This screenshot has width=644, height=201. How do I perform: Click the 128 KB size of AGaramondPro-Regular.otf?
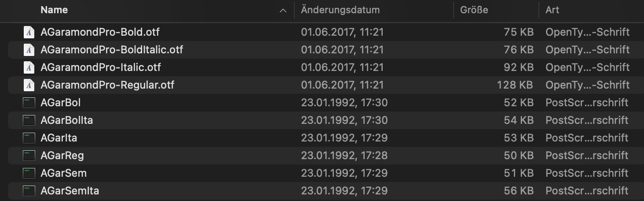[515, 85]
